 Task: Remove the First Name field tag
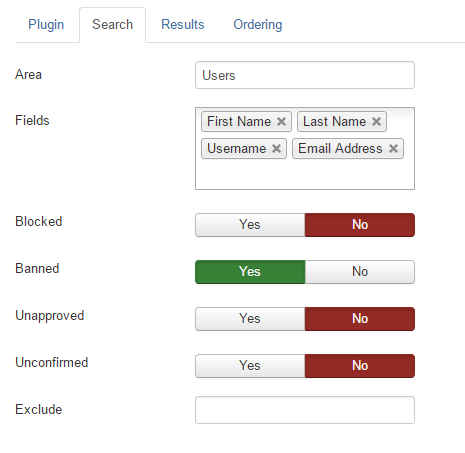[x=281, y=122]
